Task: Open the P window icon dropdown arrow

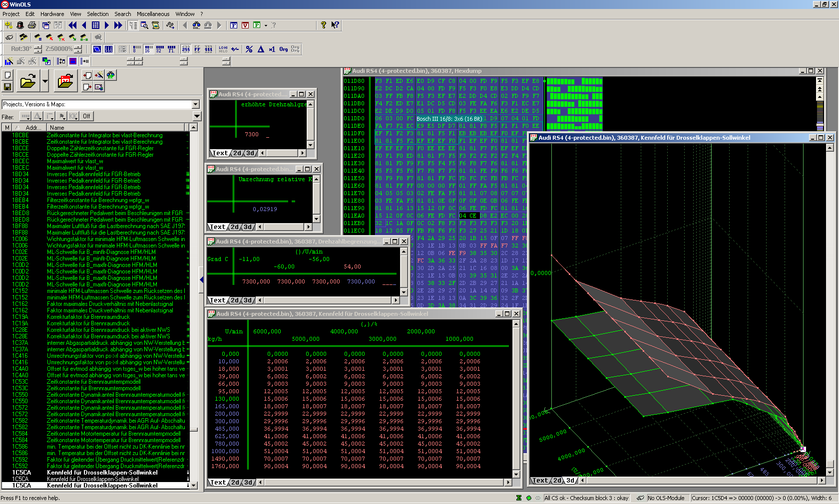Action: [x=266, y=25]
